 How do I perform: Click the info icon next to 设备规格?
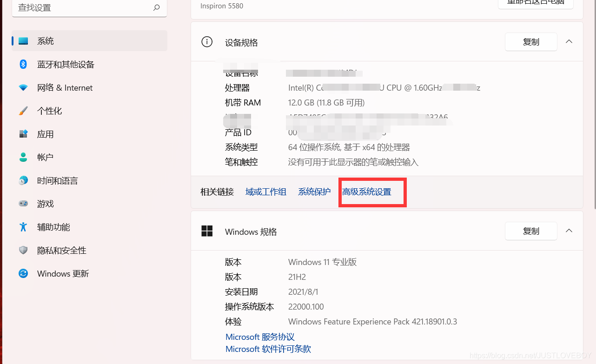point(207,41)
